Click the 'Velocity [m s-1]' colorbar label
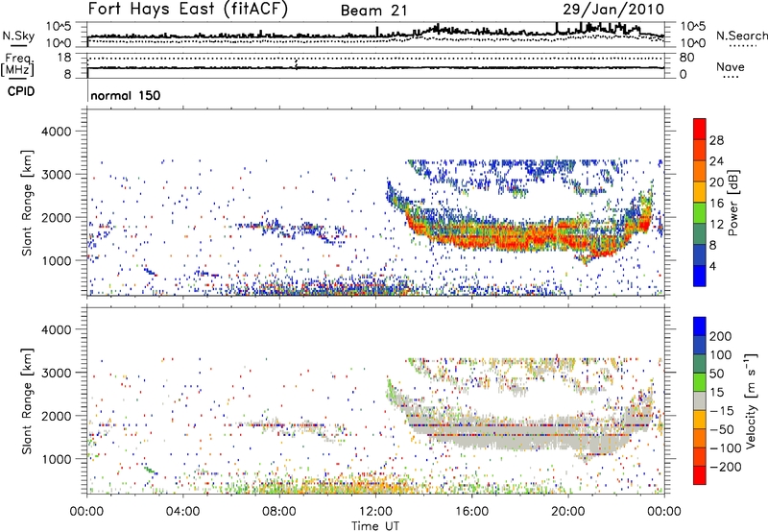 click(x=751, y=401)
